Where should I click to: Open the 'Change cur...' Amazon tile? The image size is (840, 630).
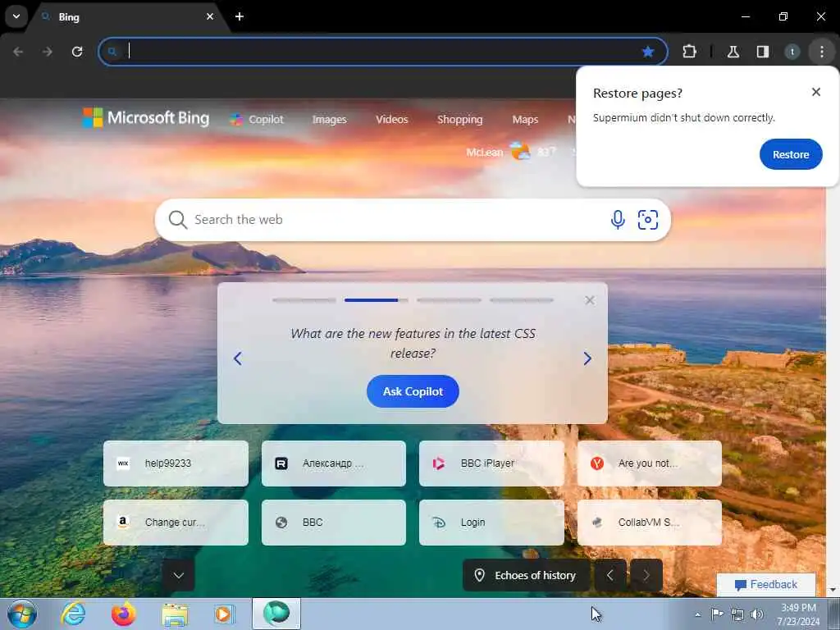coord(176,523)
